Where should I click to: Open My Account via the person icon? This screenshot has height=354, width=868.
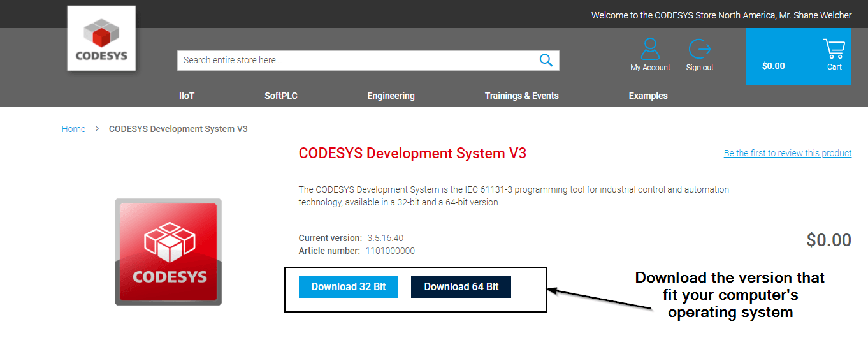650,48
